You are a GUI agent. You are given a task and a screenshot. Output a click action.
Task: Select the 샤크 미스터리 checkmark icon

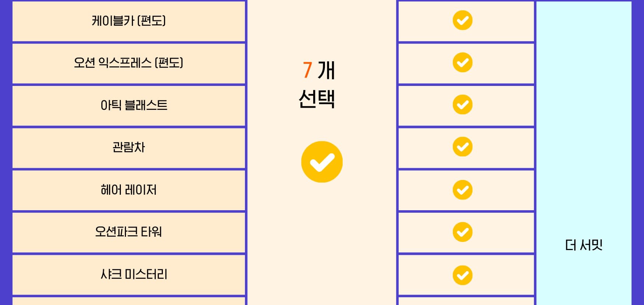click(462, 275)
